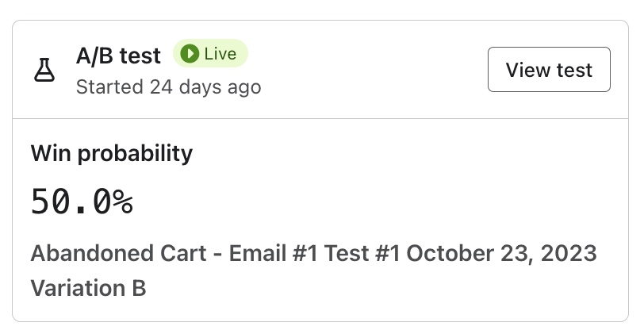Click the October 23, 2023 date text

(x=501, y=254)
